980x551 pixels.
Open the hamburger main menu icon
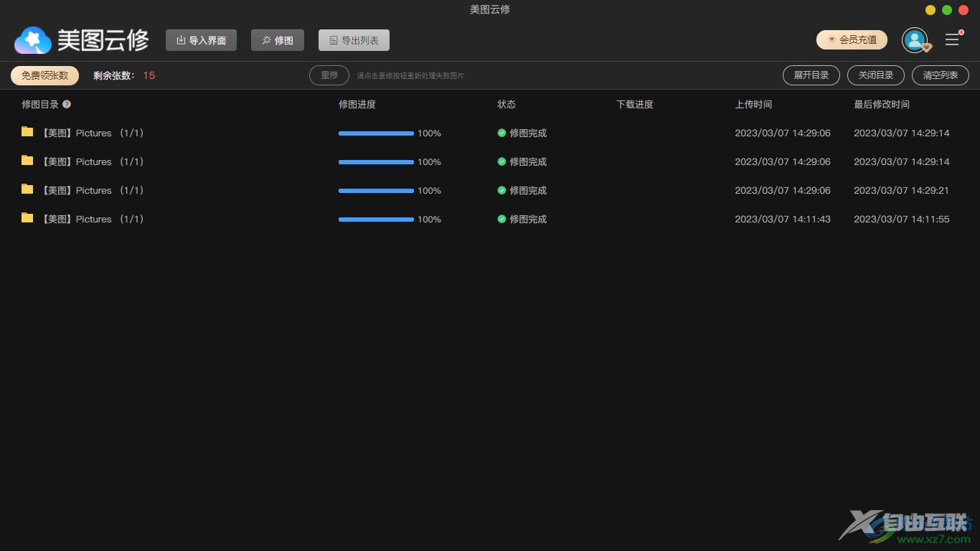[x=952, y=40]
